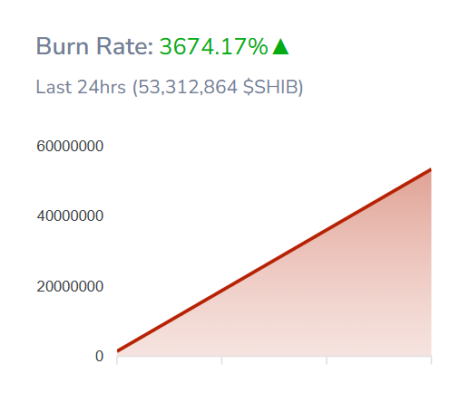Click the 20000000 y-axis label
Viewport: 460px width, 402px height.
click(x=70, y=286)
